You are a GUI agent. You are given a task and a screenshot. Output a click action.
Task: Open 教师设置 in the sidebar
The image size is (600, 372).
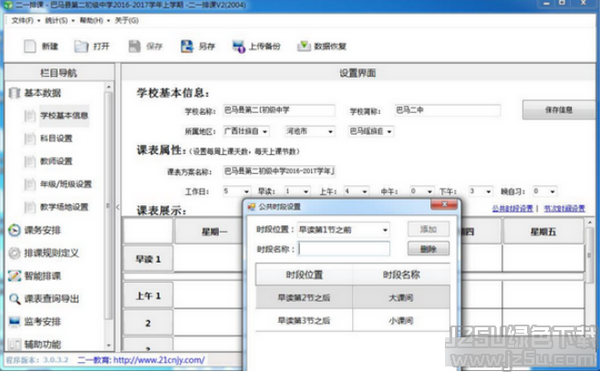pyautogui.click(x=56, y=161)
